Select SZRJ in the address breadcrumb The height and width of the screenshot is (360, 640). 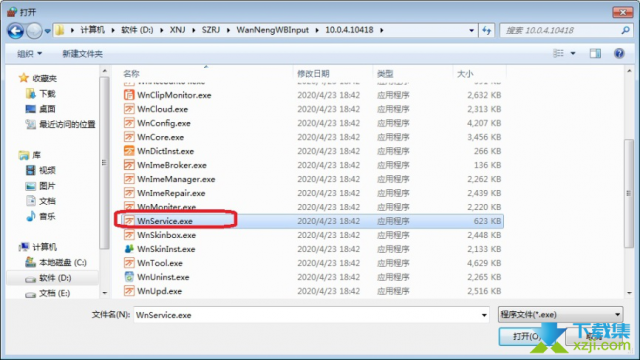coord(211,30)
